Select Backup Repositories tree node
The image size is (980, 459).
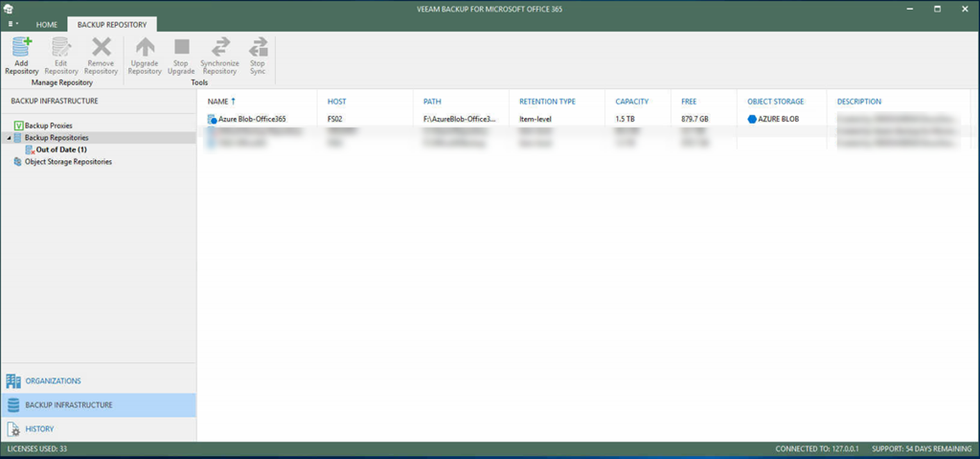coord(57,138)
